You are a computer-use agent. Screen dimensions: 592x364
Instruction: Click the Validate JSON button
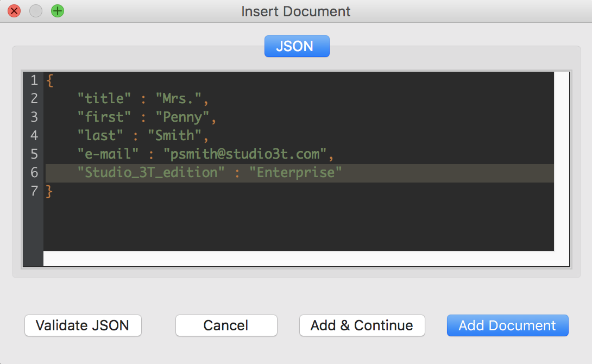coord(83,325)
